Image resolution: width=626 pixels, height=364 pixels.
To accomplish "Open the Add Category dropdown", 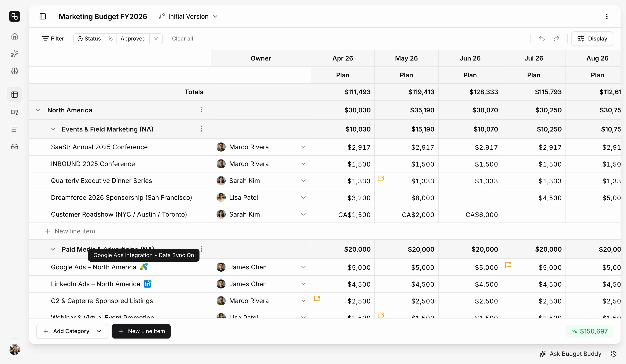I will point(72,331).
